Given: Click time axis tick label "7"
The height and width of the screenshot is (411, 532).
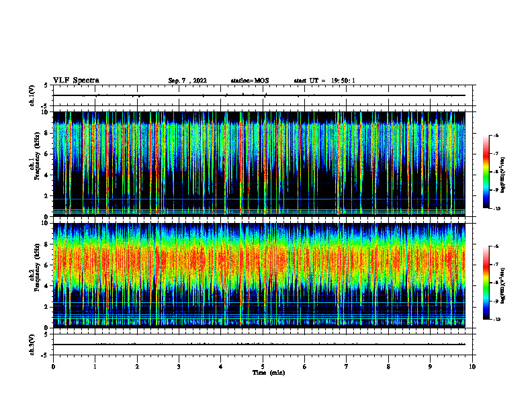Looking at the screenshot, I should (x=347, y=367).
